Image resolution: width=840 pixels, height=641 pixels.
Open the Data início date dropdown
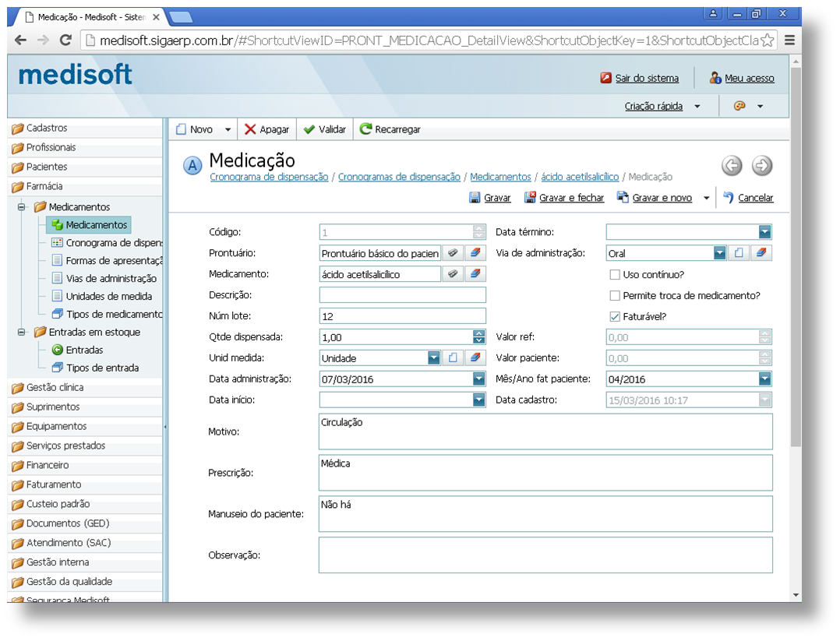pyautogui.click(x=478, y=400)
